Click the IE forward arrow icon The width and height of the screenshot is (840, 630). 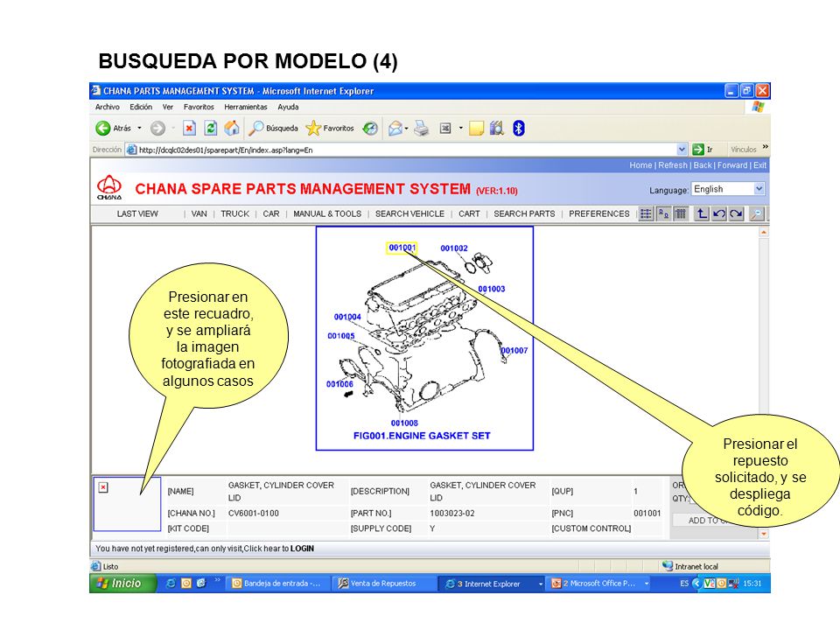(x=157, y=129)
